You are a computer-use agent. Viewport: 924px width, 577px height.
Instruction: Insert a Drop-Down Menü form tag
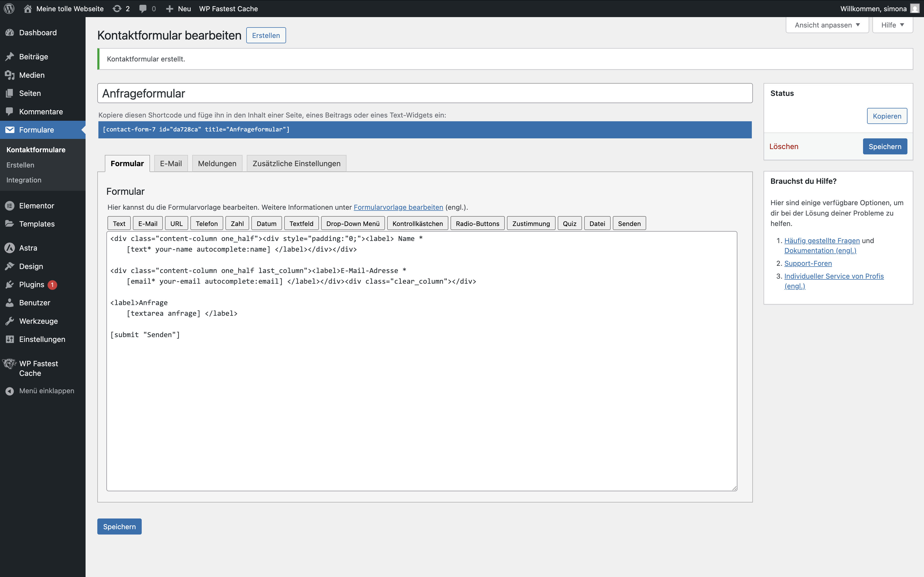[x=352, y=224]
